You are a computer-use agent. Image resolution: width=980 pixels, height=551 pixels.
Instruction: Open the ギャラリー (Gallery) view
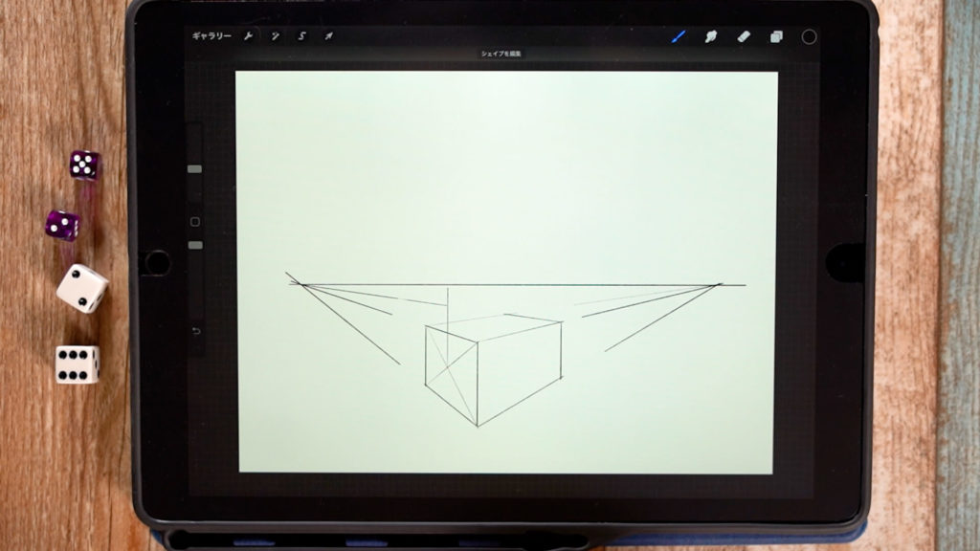click(212, 36)
